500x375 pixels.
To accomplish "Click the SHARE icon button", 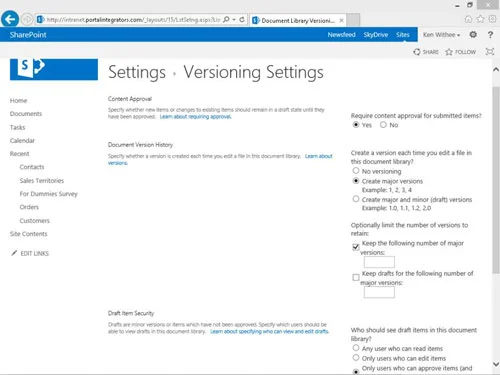I will (x=426, y=52).
